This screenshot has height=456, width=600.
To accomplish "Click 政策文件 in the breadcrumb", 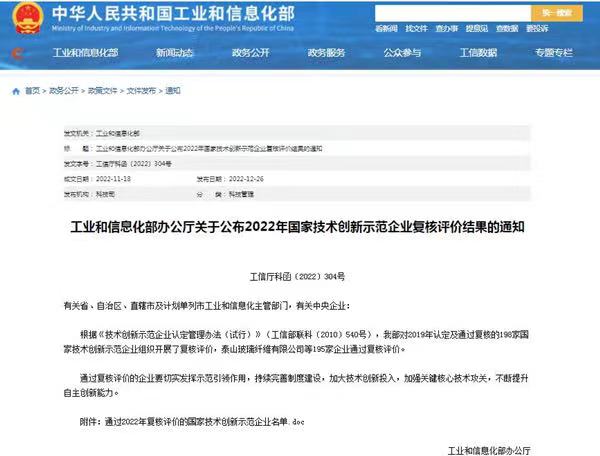I will pyautogui.click(x=105, y=91).
